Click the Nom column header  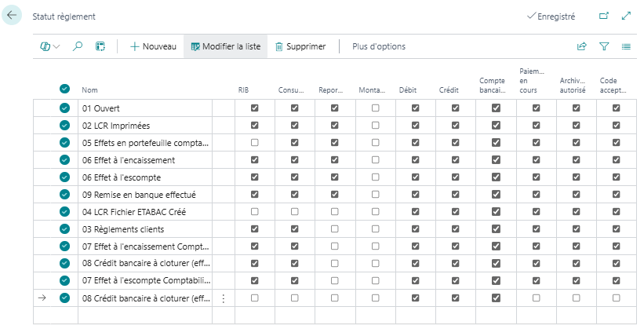pyautogui.click(x=90, y=90)
